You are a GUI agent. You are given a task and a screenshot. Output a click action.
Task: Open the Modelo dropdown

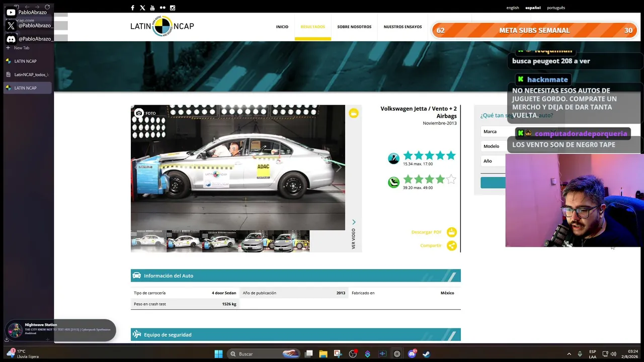coord(493,146)
